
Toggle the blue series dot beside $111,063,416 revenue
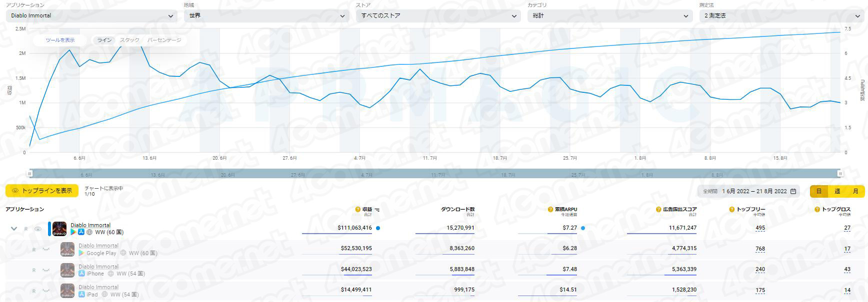coord(378,228)
